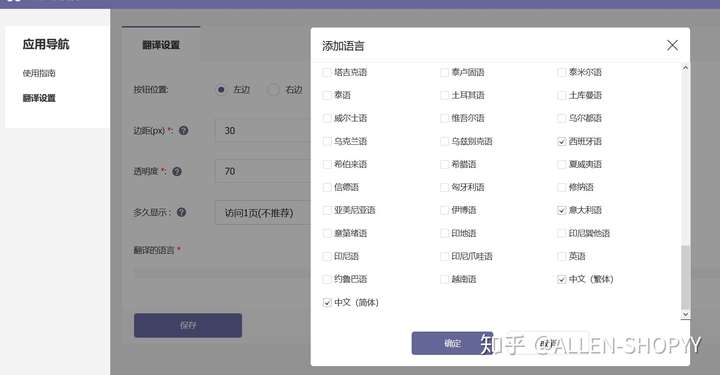This screenshot has height=375, width=720.
Task: Uncheck the 意大利语 checkbox
Action: (561, 210)
